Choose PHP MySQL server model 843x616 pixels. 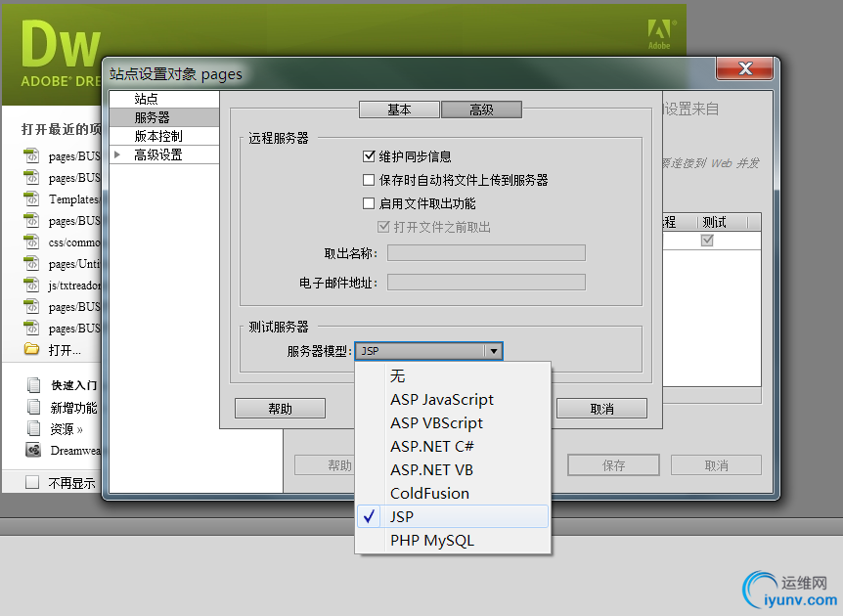(453, 540)
